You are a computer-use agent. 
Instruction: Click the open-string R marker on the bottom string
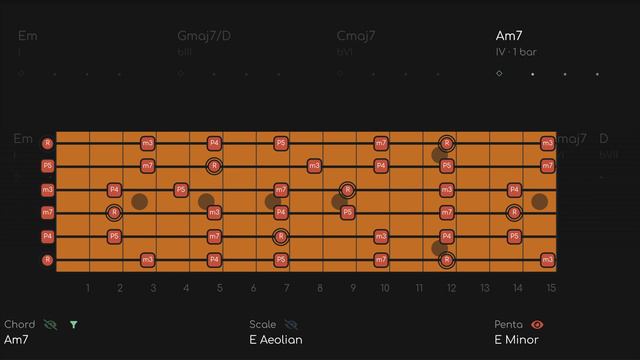coord(47,260)
